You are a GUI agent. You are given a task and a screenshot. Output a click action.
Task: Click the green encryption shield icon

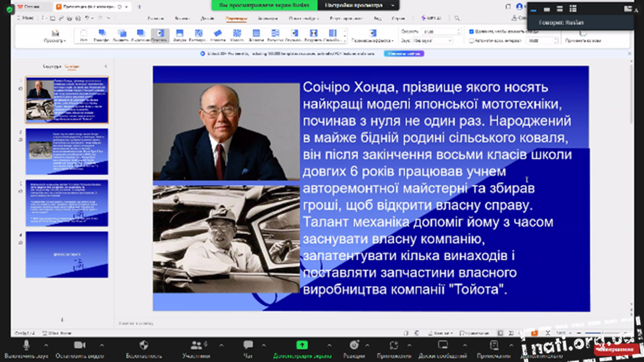(x=9, y=9)
